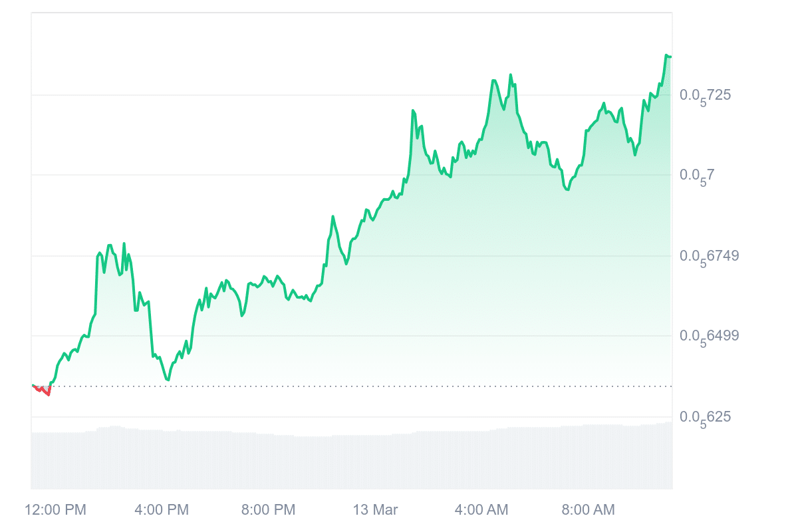798x532 pixels.
Task: Click the price axis label ending in 7
Action: (696, 176)
